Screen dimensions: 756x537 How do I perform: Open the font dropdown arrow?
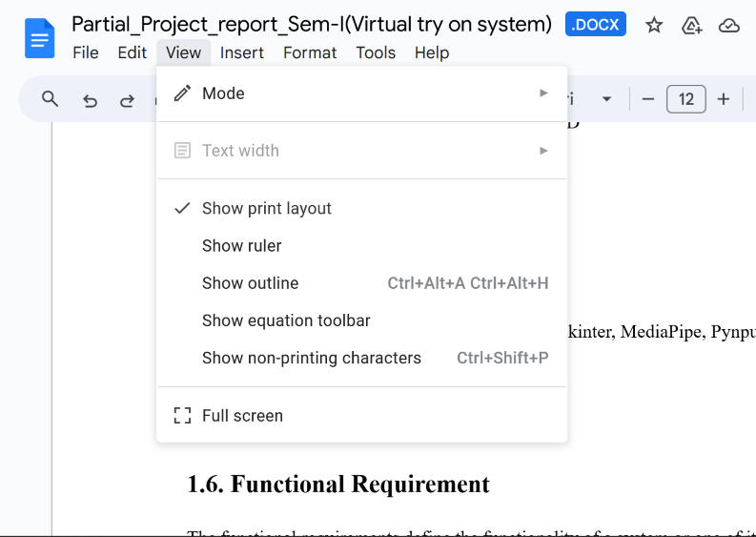click(606, 99)
